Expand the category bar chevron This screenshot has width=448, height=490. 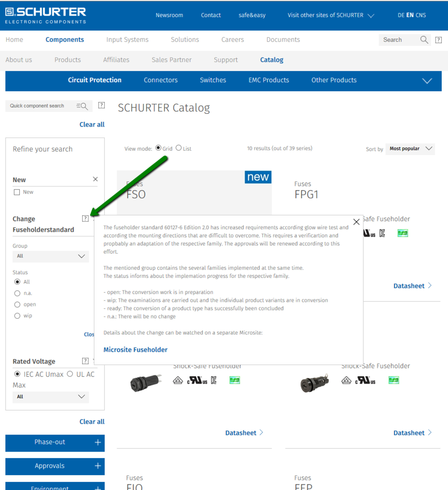coord(427,81)
